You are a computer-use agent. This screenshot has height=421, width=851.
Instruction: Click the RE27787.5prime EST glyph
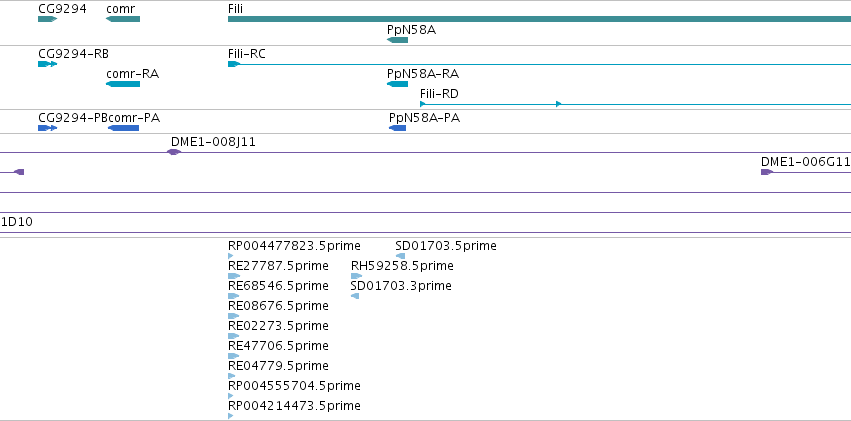click(234, 276)
